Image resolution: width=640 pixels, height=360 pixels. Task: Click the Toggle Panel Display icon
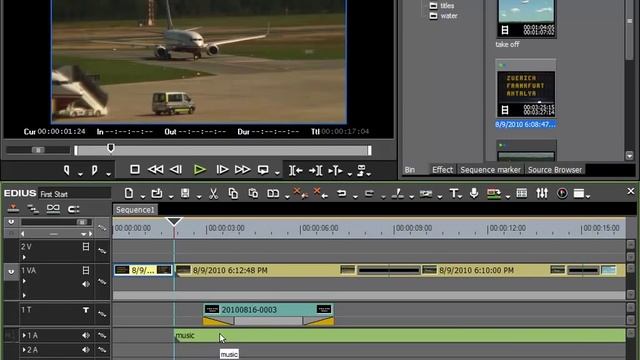coord(579,193)
